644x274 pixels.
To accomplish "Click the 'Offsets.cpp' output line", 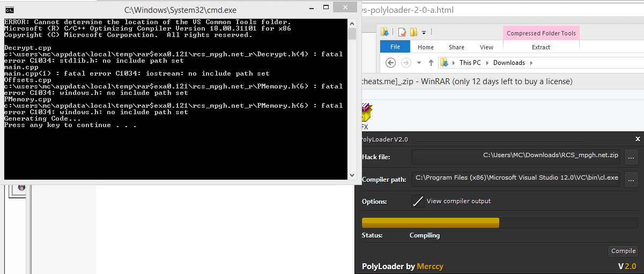I will click(x=27, y=80).
